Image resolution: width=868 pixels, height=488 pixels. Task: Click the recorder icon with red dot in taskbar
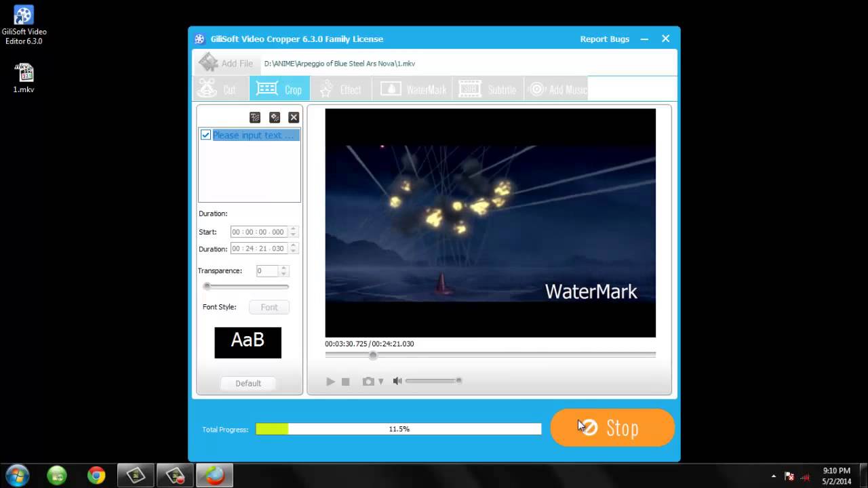(175, 476)
